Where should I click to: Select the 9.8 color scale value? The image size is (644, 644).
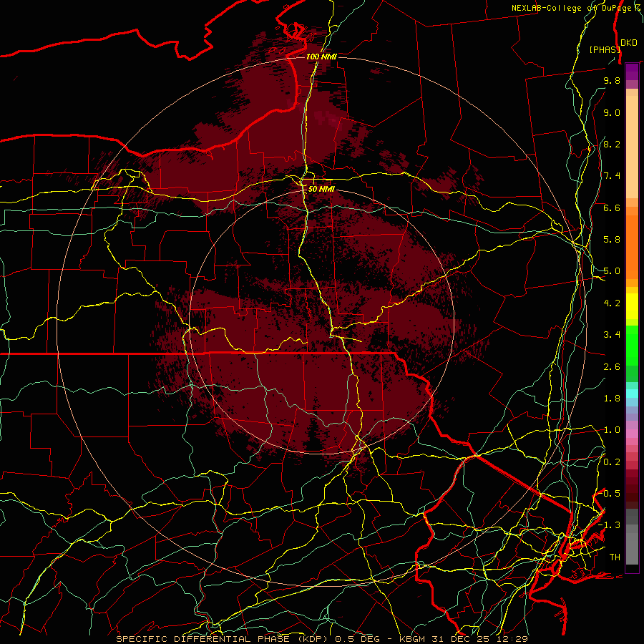[612, 80]
